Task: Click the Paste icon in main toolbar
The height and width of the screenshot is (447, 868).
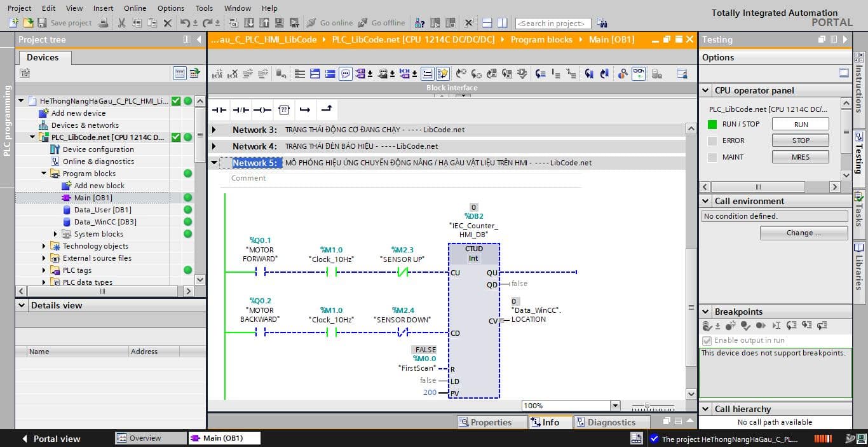Action: (x=153, y=23)
